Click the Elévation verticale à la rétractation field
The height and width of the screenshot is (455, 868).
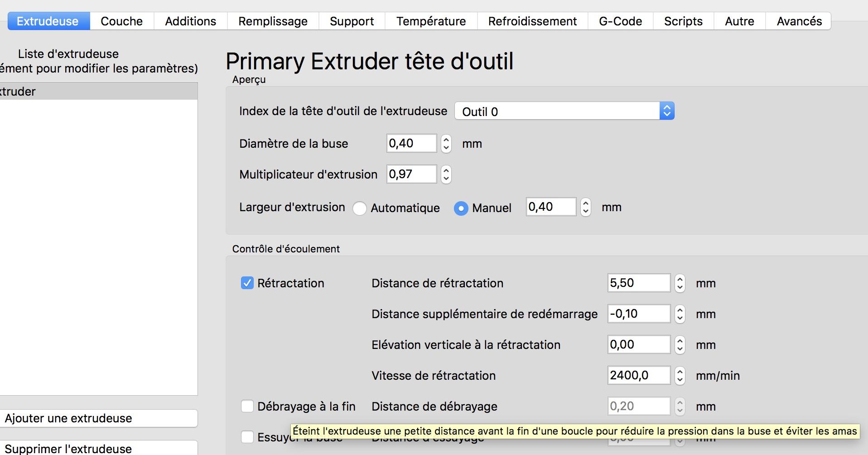(x=639, y=345)
